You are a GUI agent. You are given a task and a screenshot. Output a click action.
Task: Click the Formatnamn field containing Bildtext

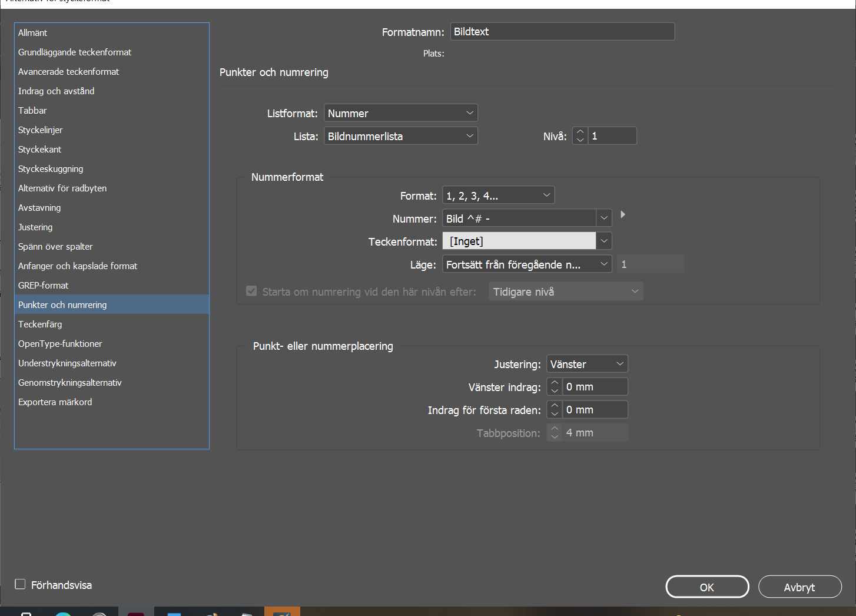[562, 31]
